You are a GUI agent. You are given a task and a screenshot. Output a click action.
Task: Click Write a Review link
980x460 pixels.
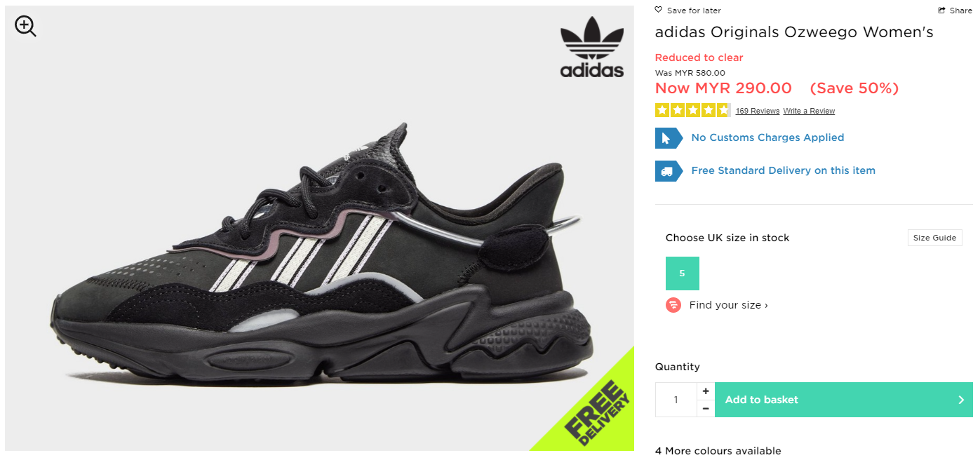(x=809, y=111)
